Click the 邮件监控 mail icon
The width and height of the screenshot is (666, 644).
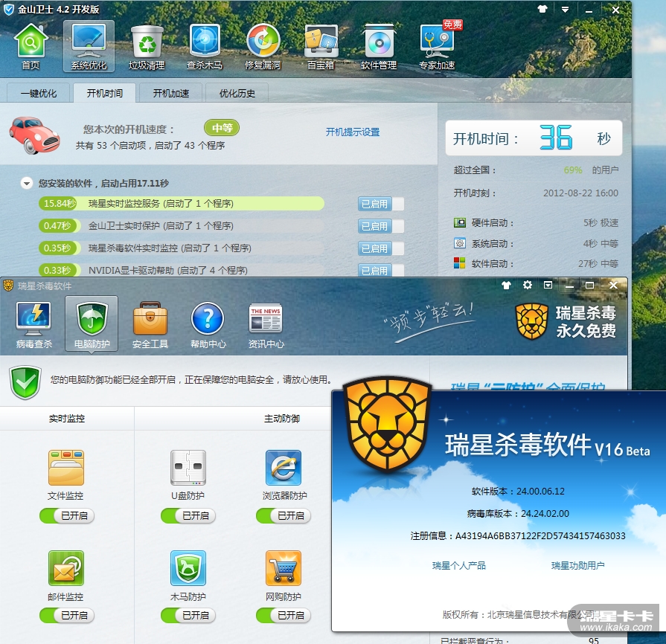pos(66,568)
